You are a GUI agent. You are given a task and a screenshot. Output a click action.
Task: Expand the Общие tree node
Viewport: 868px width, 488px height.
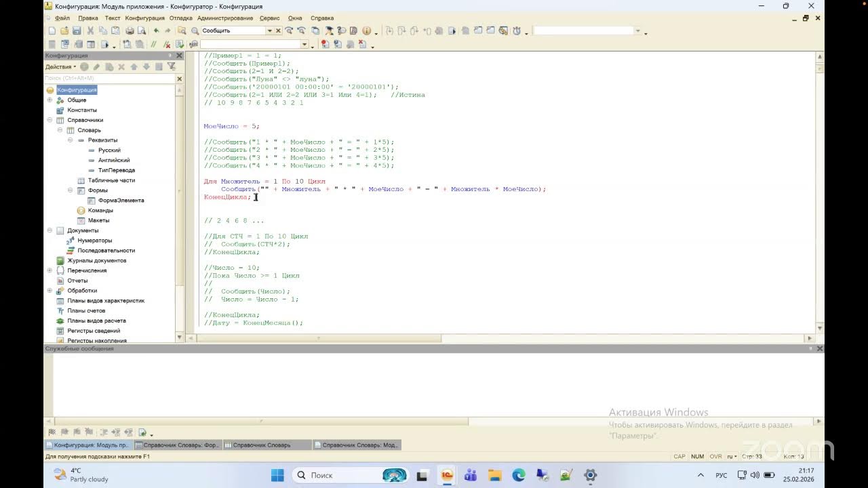coord(50,100)
